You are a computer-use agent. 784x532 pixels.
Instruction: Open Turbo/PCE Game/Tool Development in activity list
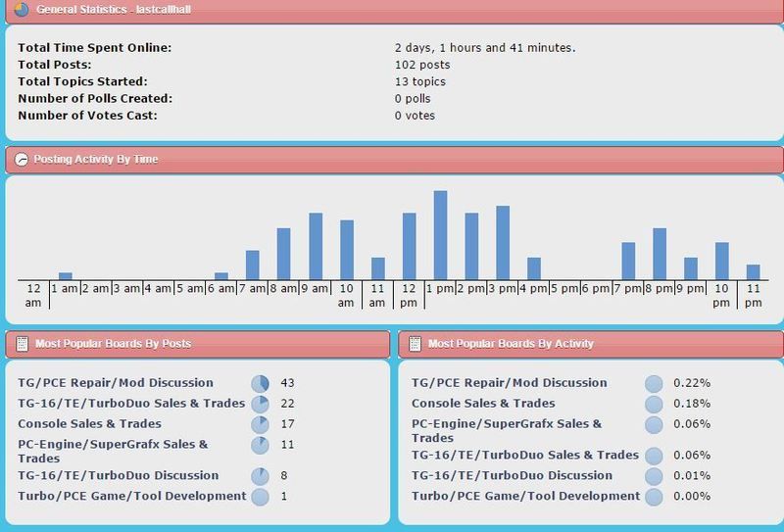tap(525, 496)
